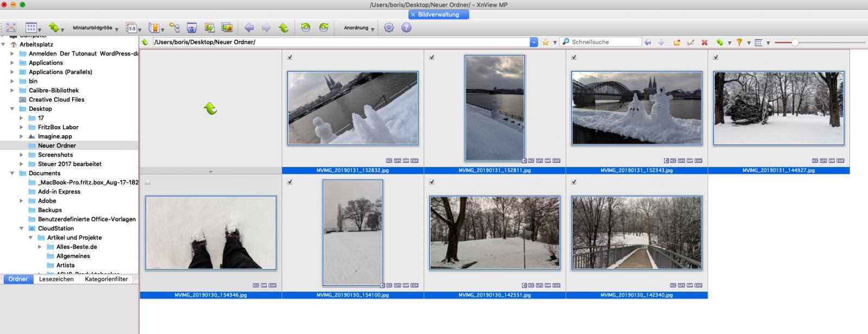Toggle the checkbox for MVIMG_20190131_144927.jpg

[x=716, y=57]
